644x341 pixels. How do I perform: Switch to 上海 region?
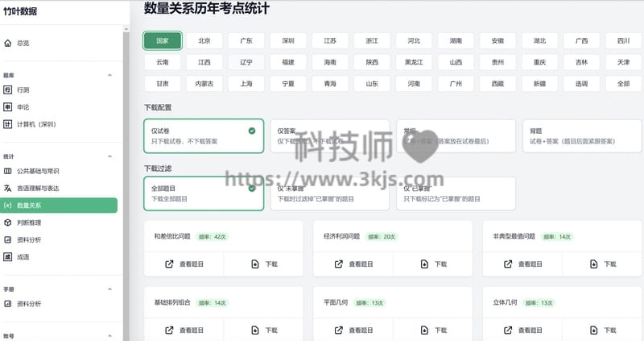pyautogui.click(x=246, y=84)
